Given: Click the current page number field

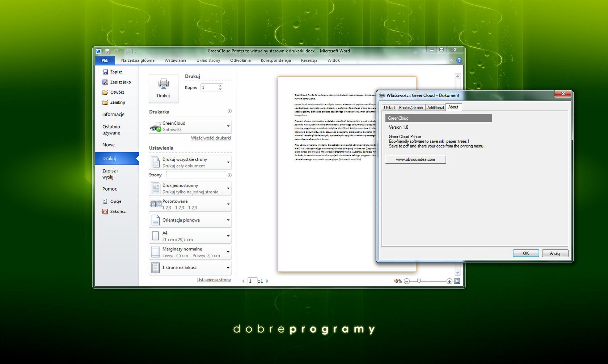Looking at the screenshot, I should click(x=252, y=281).
